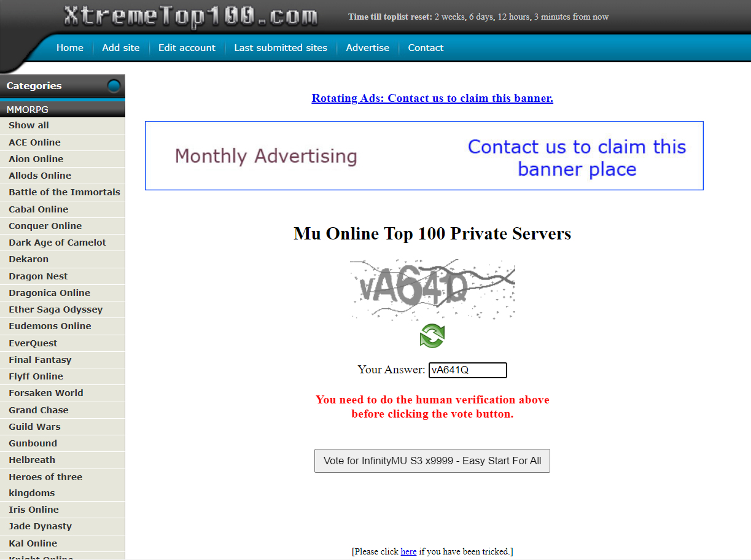Choose the Jade Dynasty category
This screenshot has width=751, height=560.
[x=40, y=526]
